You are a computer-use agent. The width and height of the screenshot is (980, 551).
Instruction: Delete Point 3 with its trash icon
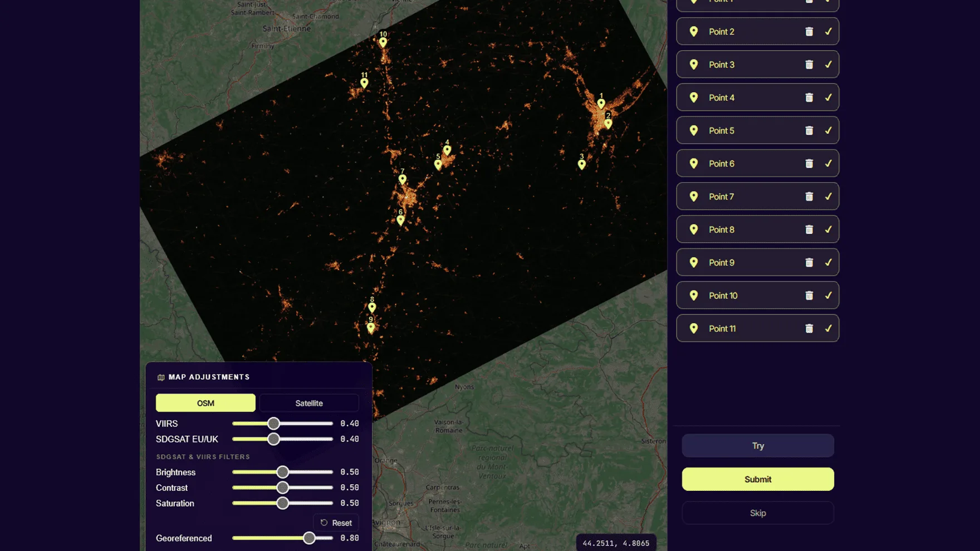point(809,65)
